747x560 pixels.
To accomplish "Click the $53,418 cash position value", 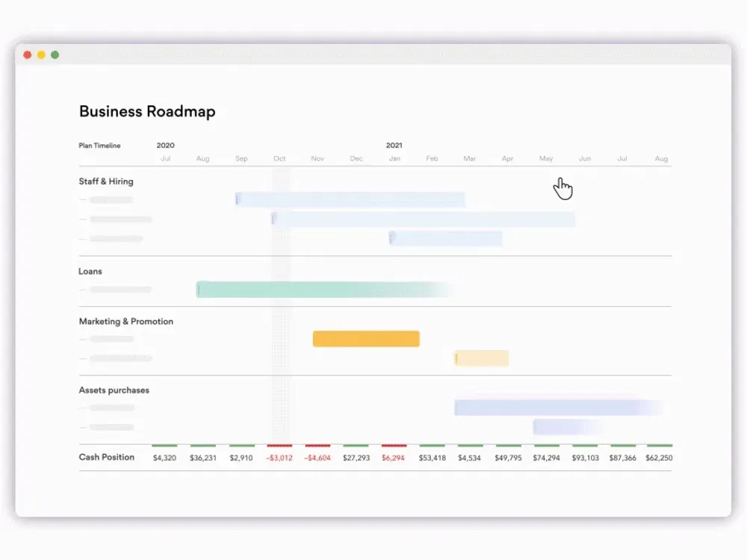I will click(432, 458).
